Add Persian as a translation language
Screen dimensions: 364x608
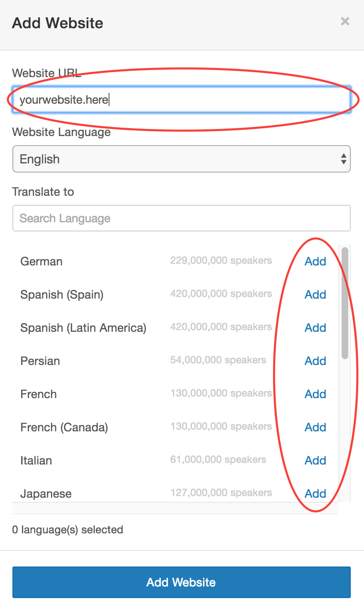[315, 361]
